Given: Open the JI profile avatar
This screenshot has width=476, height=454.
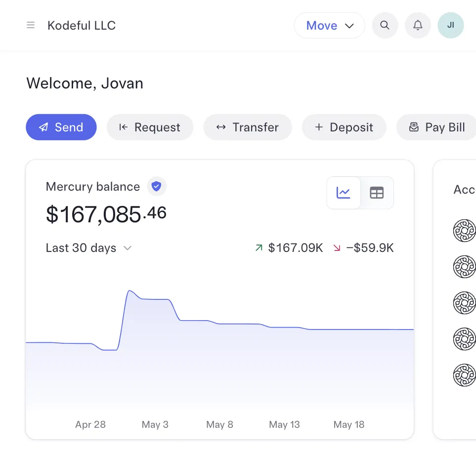Looking at the screenshot, I should [450, 25].
